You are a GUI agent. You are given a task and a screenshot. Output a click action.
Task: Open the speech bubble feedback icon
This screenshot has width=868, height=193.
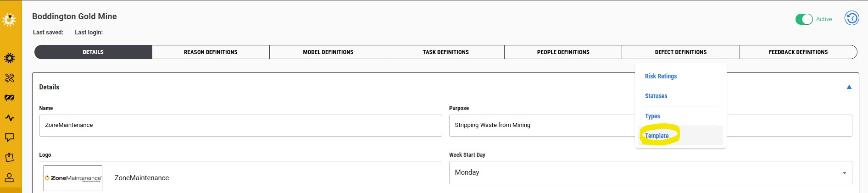[x=9, y=138]
